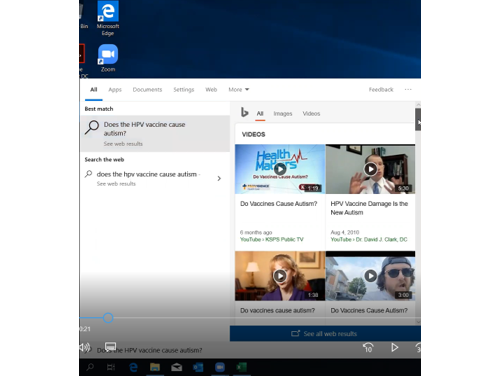The width and height of the screenshot is (500, 377).
Task: Open 'Do Vaccines Cause Autism?' KSPS title
Action: tap(279, 204)
